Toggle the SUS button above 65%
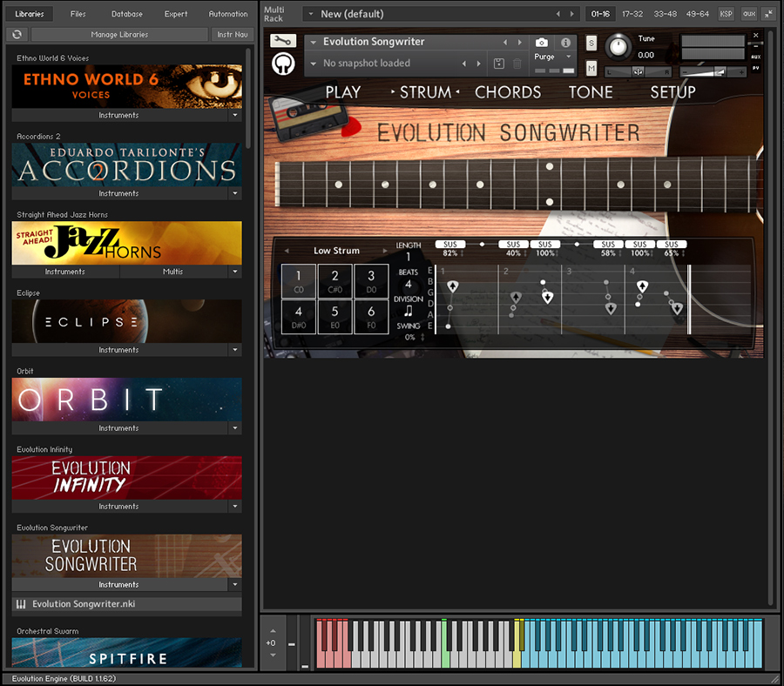The image size is (784, 686). pyautogui.click(x=672, y=245)
